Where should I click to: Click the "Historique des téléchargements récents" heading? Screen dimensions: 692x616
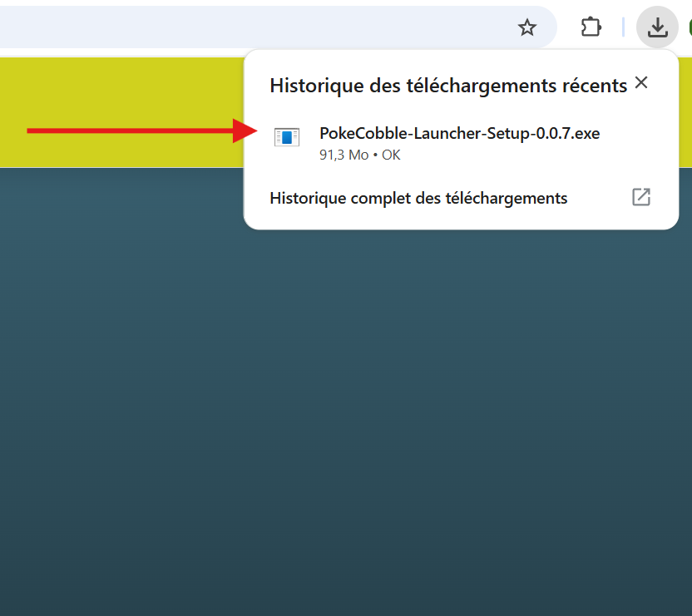click(x=448, y=86)
